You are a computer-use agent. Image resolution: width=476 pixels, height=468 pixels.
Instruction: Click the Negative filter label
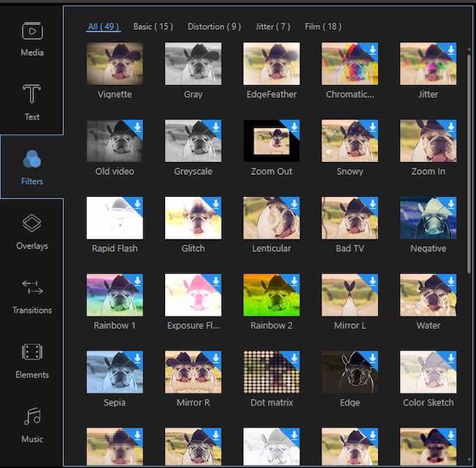tap(428, 249)
